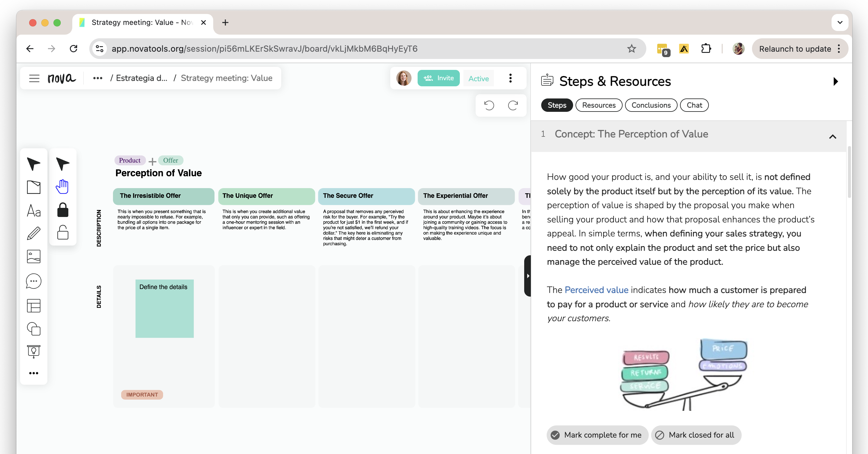Click the balance scale illustration
Image resolution: width=868 pixels, height=454 pixels.
tap(683, 375)
